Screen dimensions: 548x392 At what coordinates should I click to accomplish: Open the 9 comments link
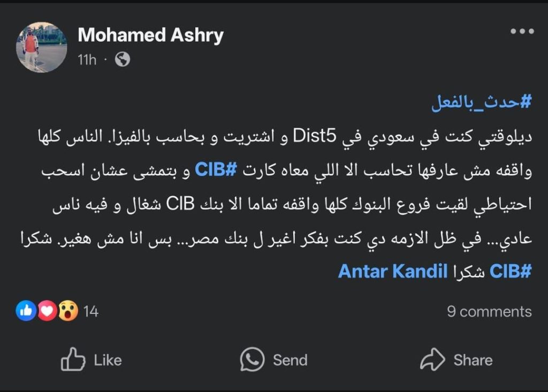(489, 311)
